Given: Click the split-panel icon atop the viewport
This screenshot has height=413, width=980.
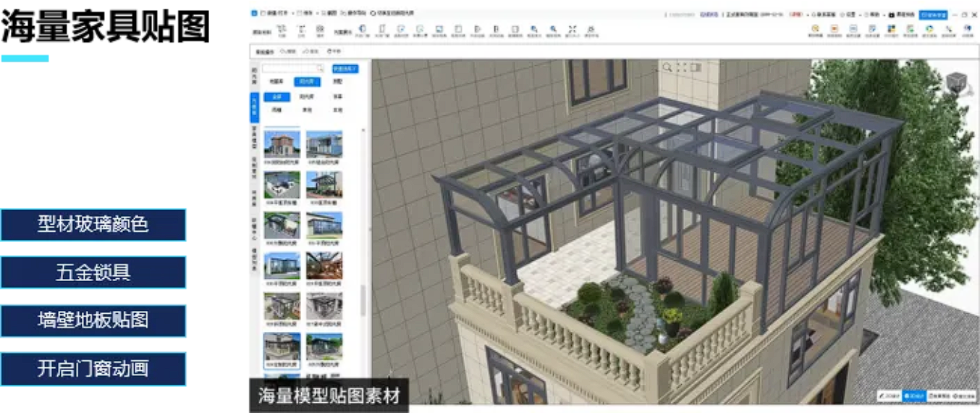Looking at the screenshot, I should pos(696,67).
